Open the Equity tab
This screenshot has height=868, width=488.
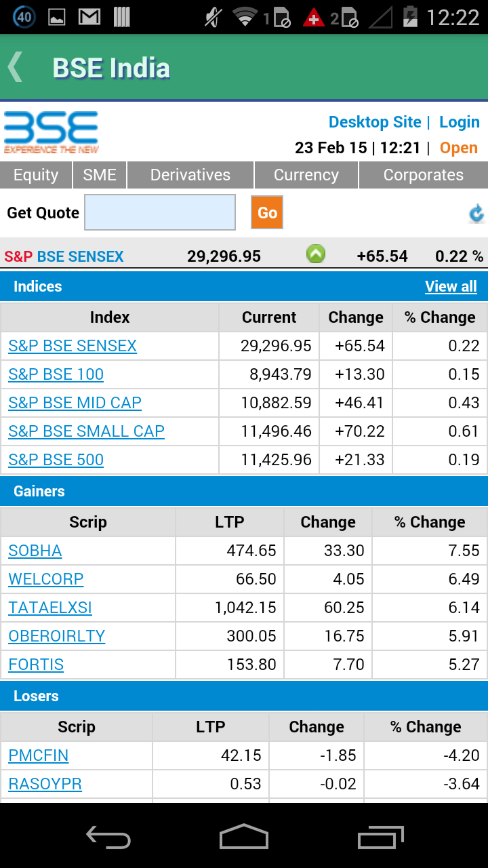[x=36, y=175]
